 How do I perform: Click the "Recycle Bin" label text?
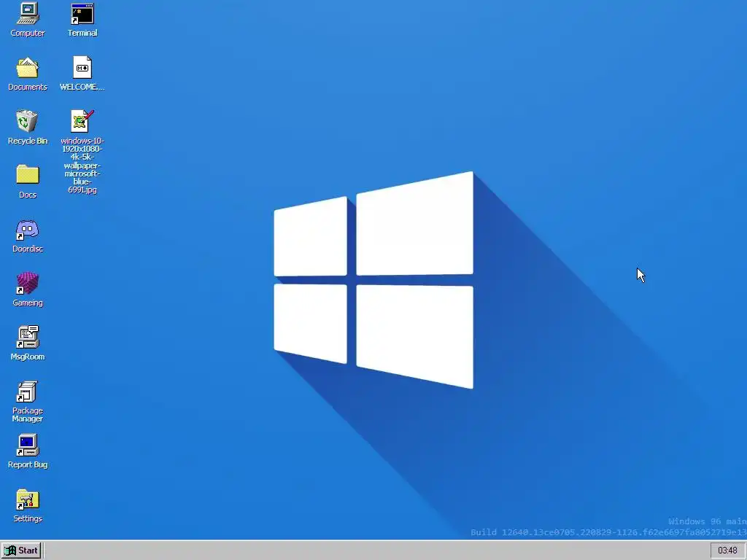28,141
